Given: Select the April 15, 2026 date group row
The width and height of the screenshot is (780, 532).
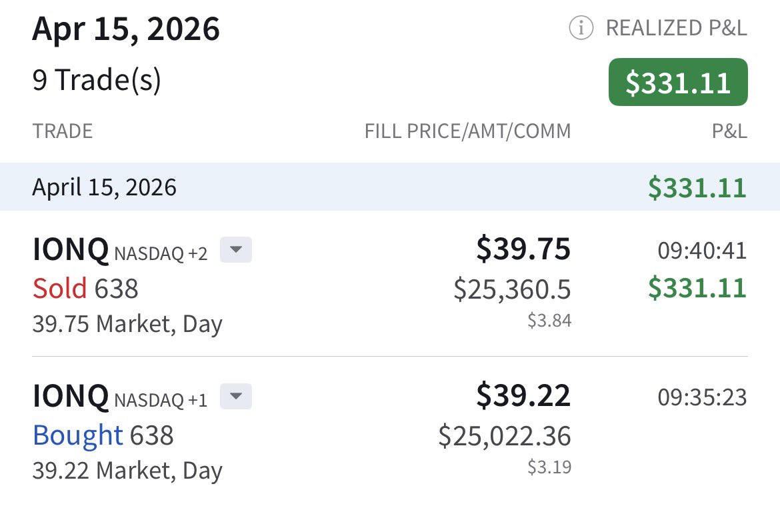Looking at the screenshot, I should pos(389,187).
